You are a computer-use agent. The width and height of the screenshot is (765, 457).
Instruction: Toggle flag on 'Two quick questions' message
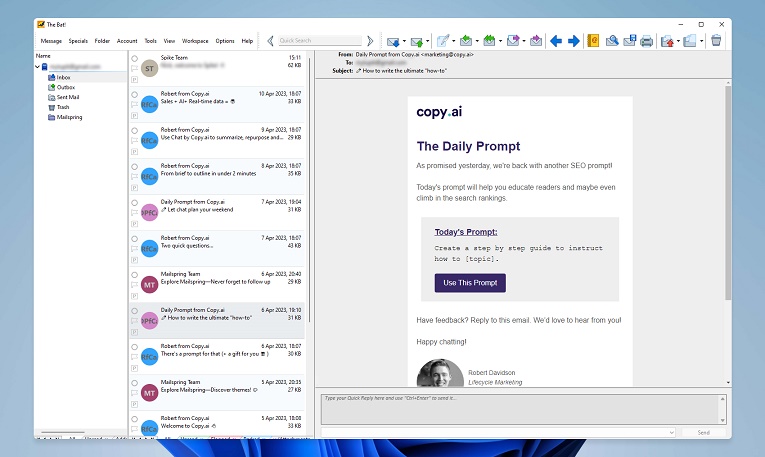coord(135,249)
